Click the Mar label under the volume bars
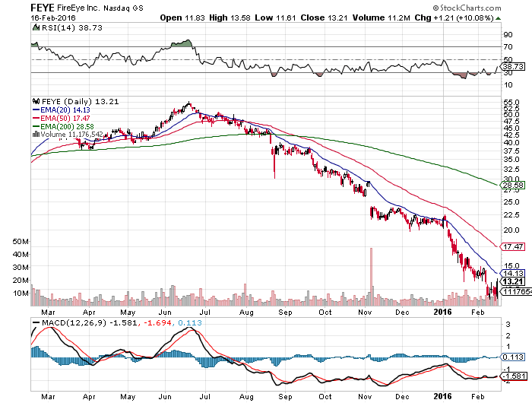532x403 pixels. (x=48, y=312)
